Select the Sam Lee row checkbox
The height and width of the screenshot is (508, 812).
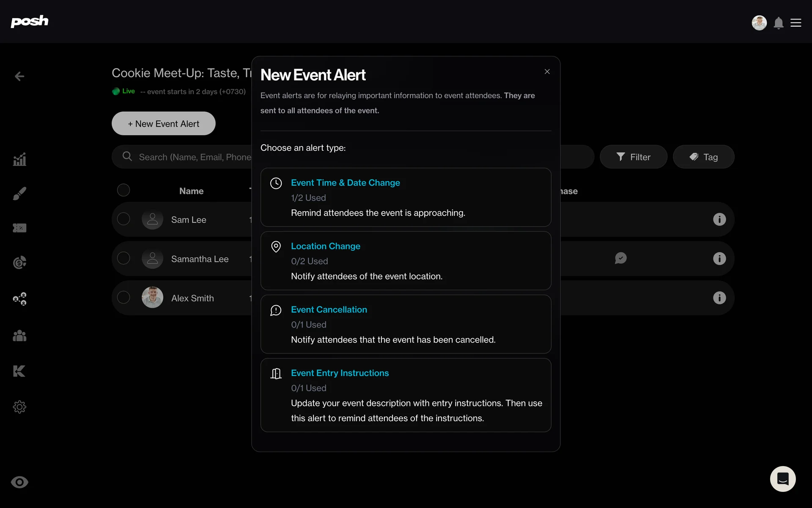[x=123, y=219]
